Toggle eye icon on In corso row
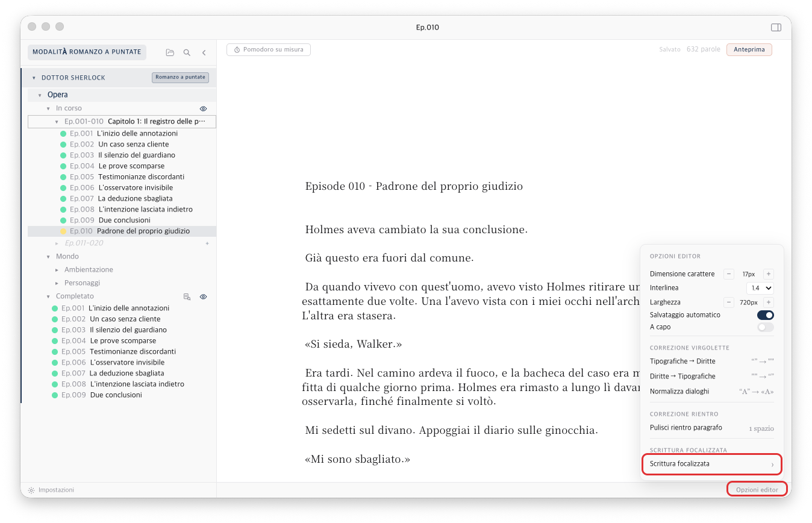The width and height of the screenshot is (812, 523). coord(203,108)
